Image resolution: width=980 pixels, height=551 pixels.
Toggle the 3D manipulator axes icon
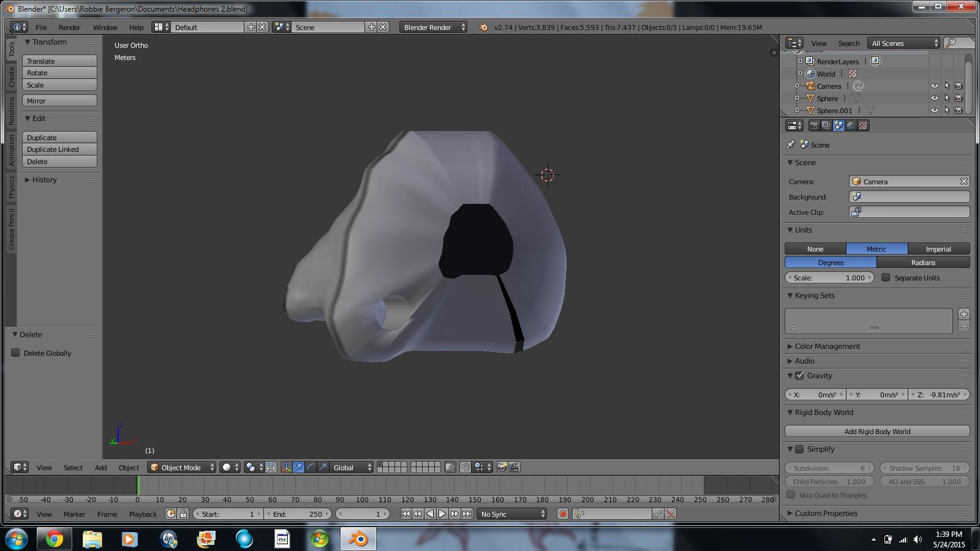point(286,467)
